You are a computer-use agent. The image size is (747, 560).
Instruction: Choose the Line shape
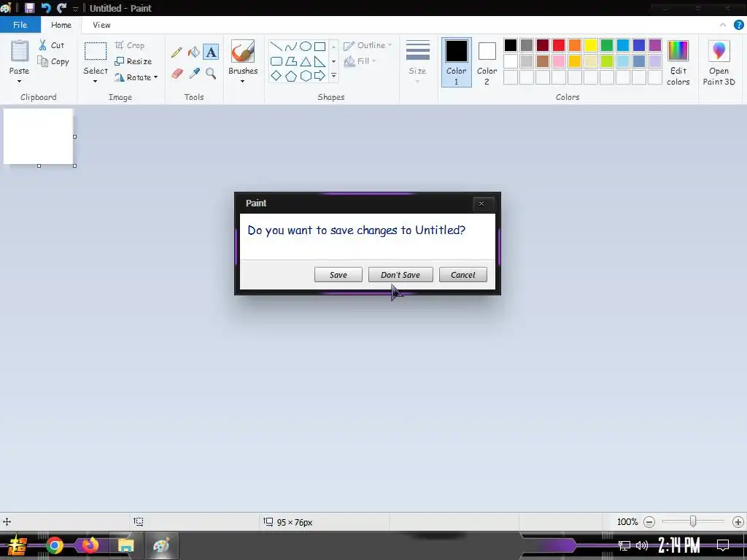pos(276,46)
